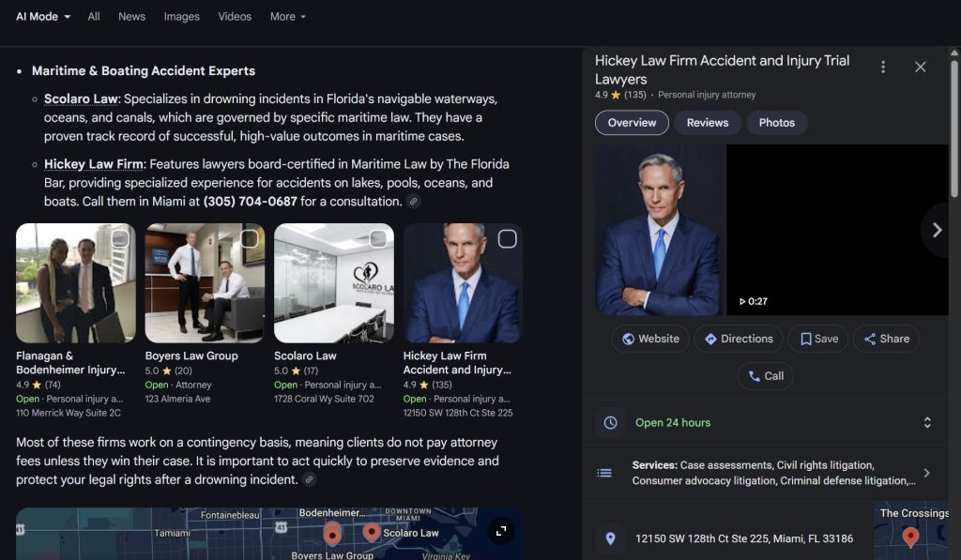Select checkbox on Flanagan & Bodenheimer card
The image size is (961, 560).
tap(120, 238)
